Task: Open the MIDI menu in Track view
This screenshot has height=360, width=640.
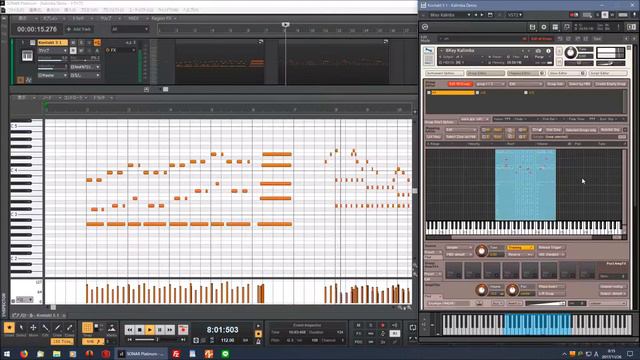Action: pos(134,18)
